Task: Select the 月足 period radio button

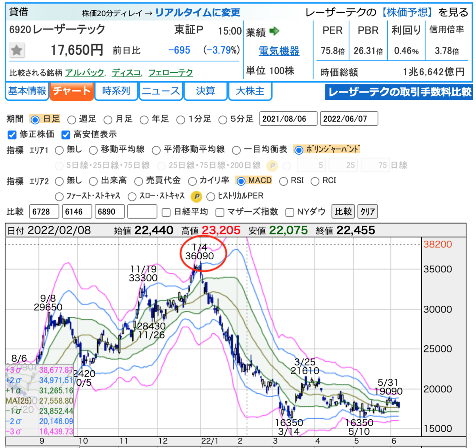Action: (108, 119)
